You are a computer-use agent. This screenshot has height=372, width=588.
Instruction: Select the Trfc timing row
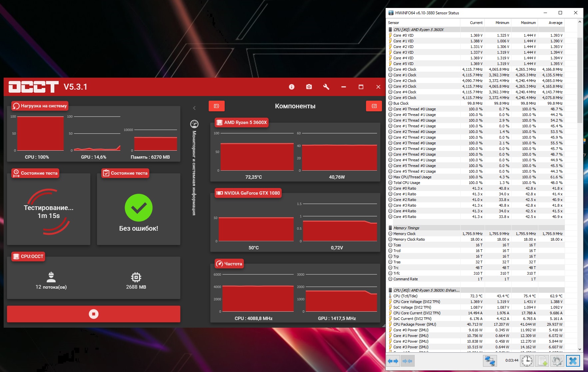coord(476,273)
